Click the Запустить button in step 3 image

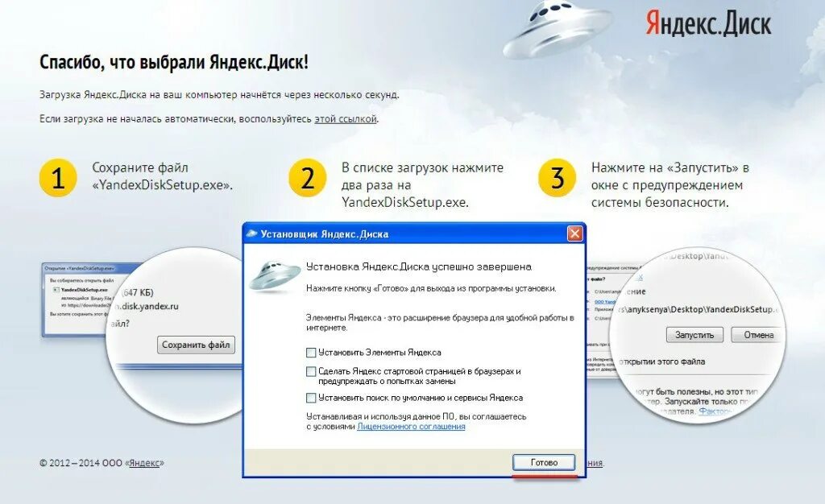[x=694, y=335]
